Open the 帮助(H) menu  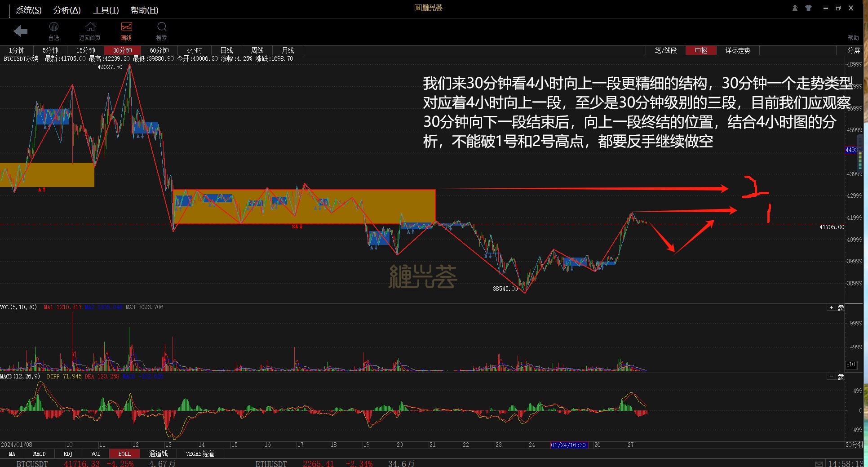(144, 10)
